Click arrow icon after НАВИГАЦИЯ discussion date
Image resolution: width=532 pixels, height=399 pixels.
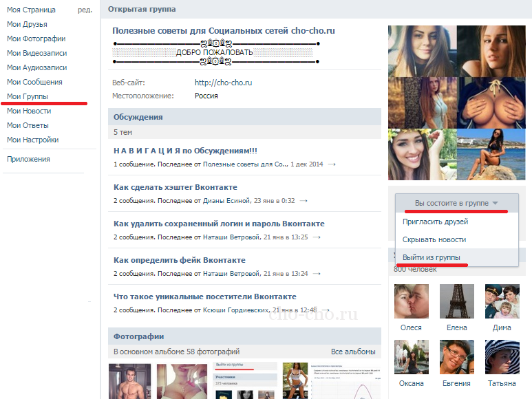[332, 164]
